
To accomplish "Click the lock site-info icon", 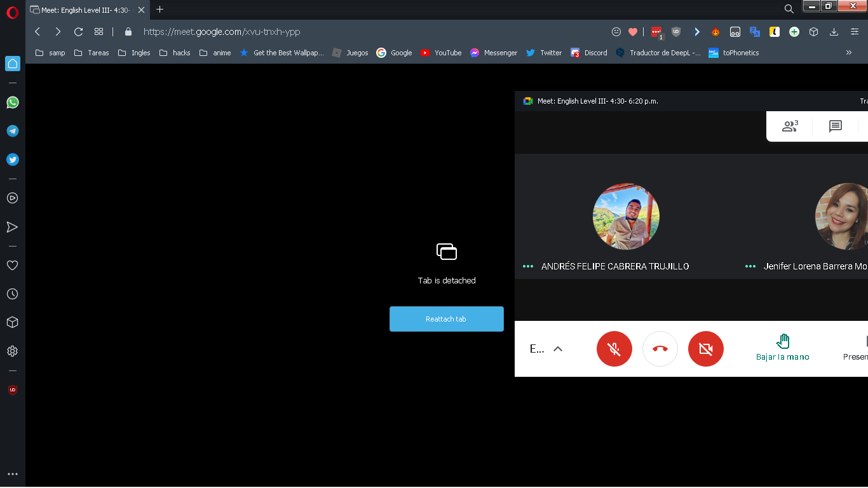I will tap(128, 32).
